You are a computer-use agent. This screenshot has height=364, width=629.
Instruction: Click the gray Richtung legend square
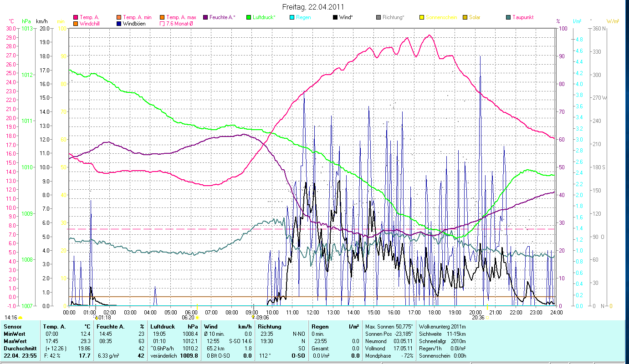coord(378,17)
